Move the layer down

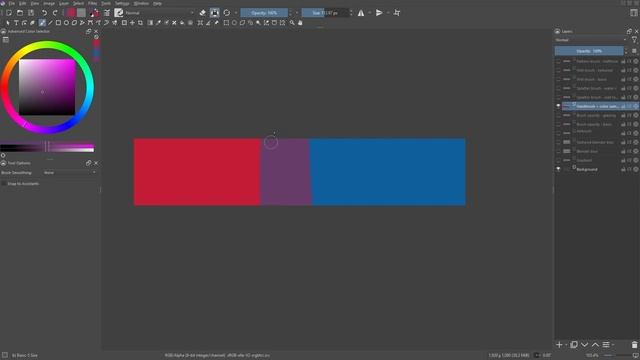(584, 345)
